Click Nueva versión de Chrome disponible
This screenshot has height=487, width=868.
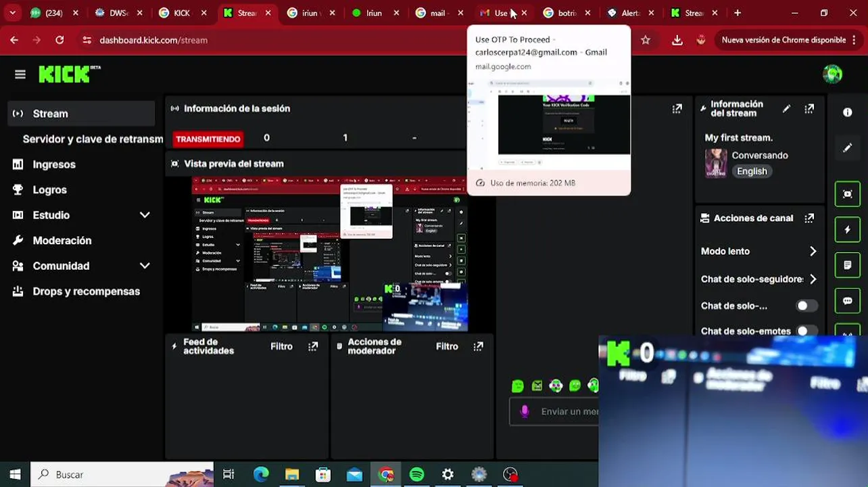[788, 40]
